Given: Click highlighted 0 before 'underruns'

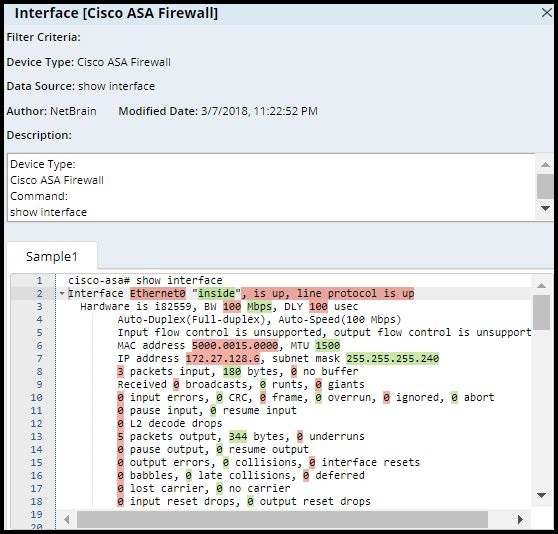Looking at the screenshot, I should tap(300, 436).
